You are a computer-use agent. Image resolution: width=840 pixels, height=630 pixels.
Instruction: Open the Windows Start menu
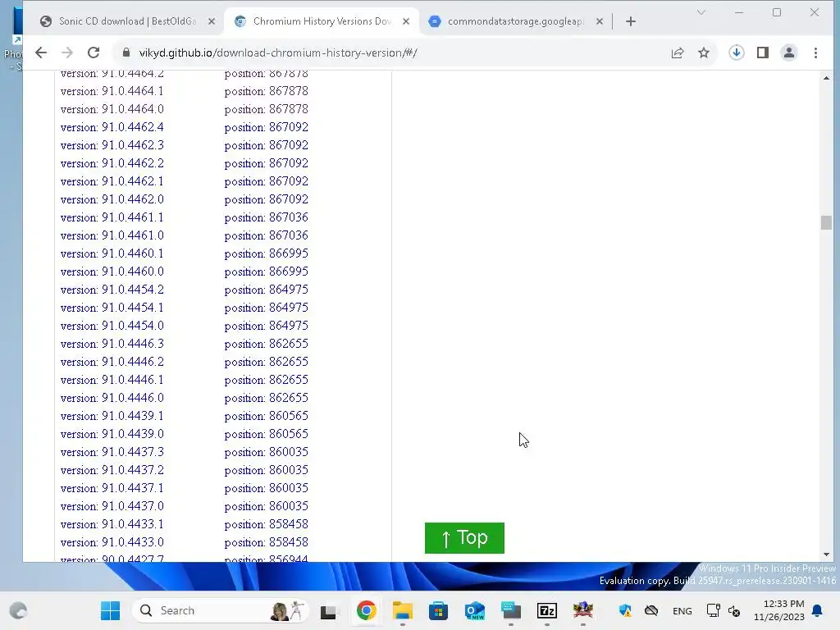coord(111,610)
